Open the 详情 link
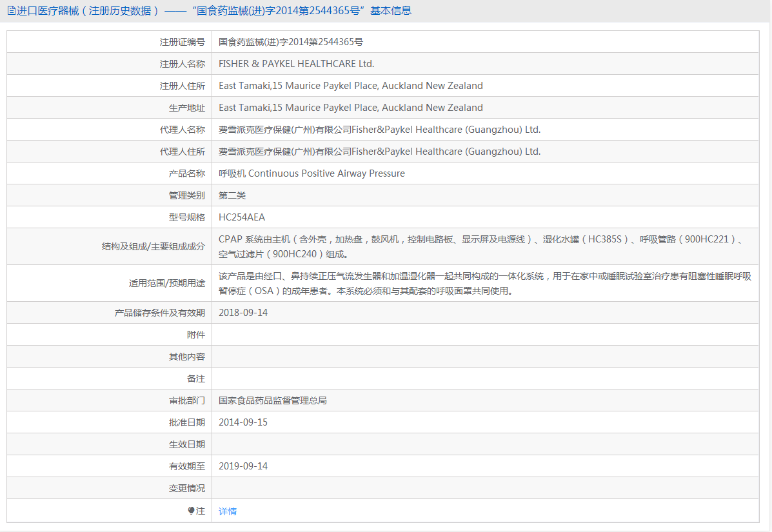 coord(228,511)
